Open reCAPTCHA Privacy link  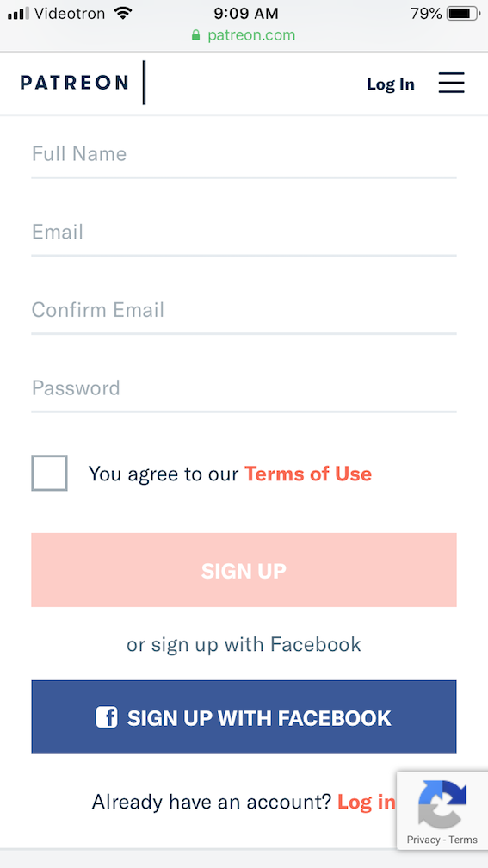[423, 840]
